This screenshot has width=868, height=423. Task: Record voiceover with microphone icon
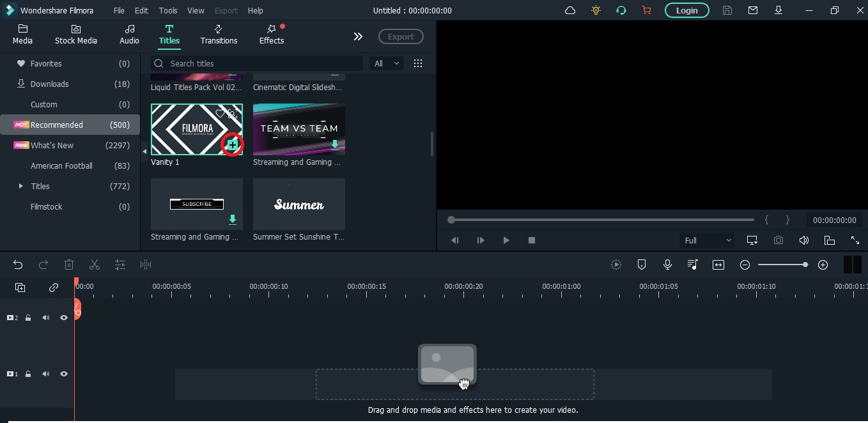pos(667,265)
